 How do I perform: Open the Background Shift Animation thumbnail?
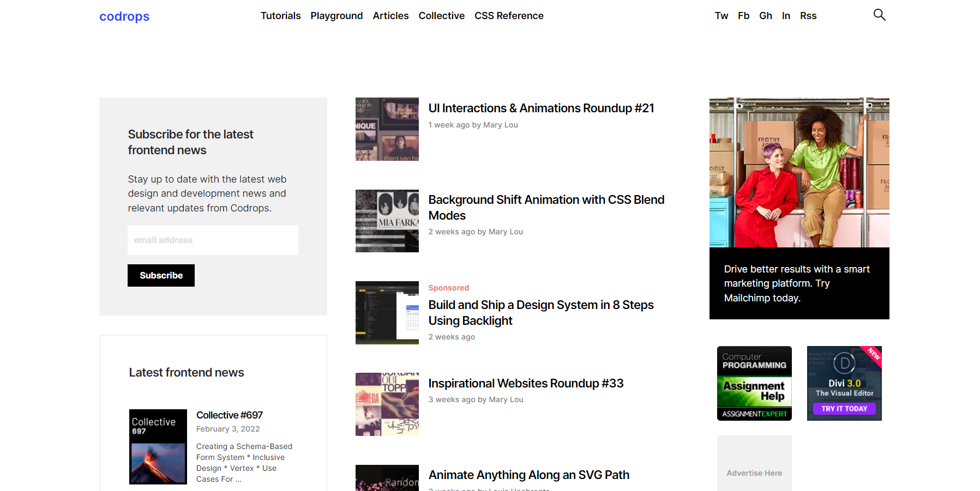pyautogui.click(x=387, y=221)
